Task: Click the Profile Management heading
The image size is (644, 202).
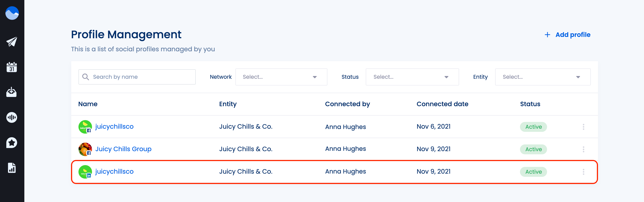Action: pos(126,34)
